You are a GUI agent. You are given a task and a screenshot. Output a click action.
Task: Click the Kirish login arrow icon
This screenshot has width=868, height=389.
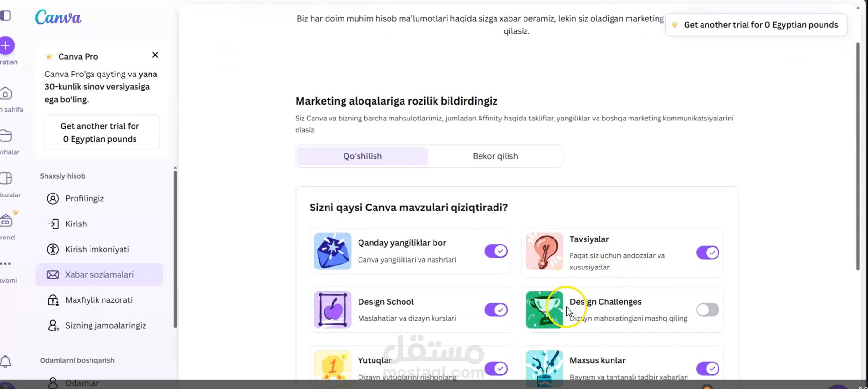point(53,224)
